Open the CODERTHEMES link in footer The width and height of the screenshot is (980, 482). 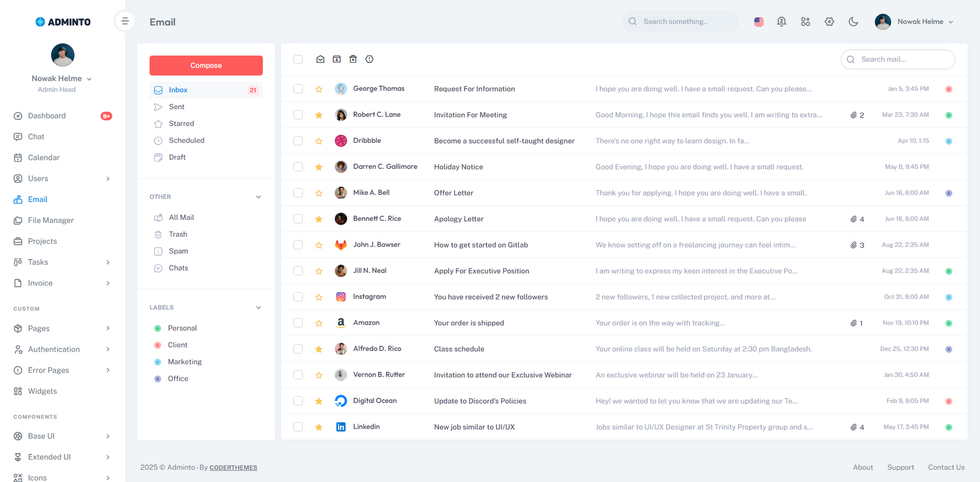click(233, 467)
